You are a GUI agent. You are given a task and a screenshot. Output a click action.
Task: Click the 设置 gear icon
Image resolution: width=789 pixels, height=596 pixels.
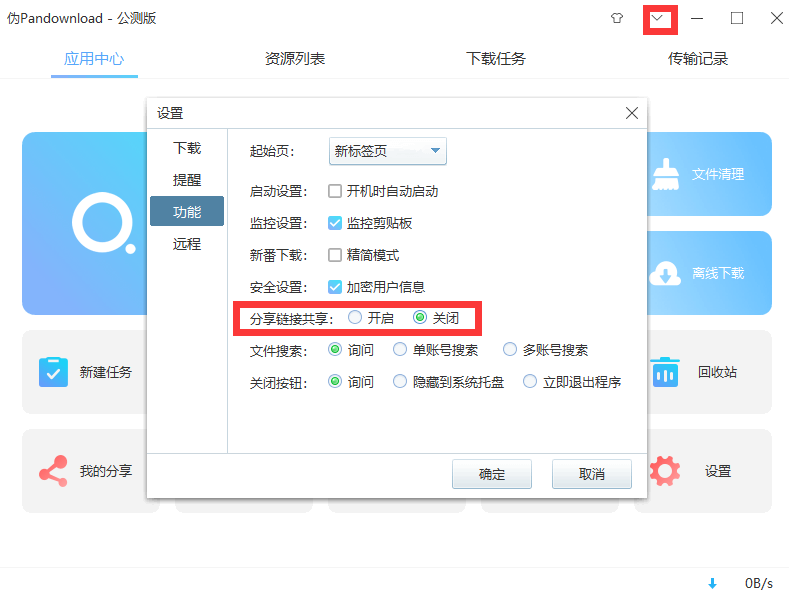665,471
